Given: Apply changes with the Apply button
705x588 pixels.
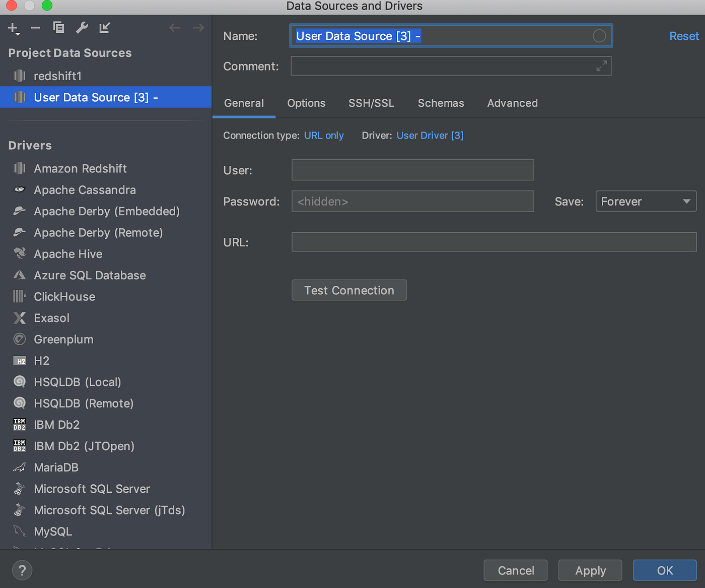Looking at the screenshot, I should (590, 570).
